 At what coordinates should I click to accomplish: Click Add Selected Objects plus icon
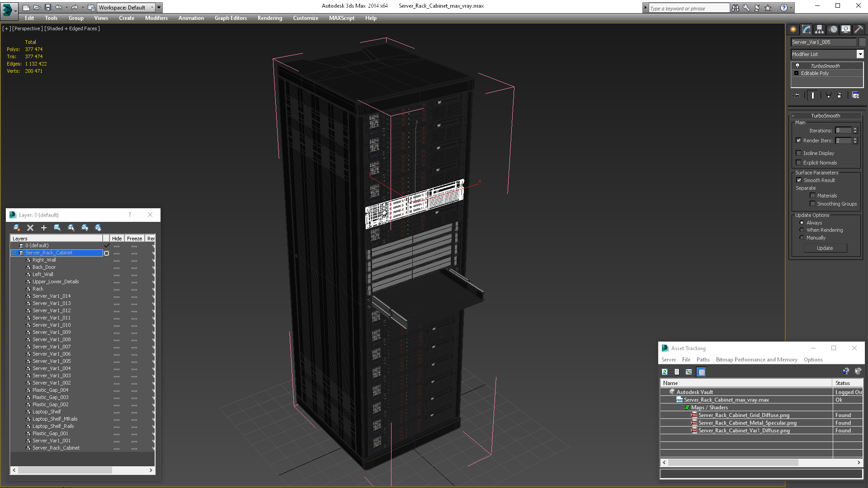tap(44, 228)
